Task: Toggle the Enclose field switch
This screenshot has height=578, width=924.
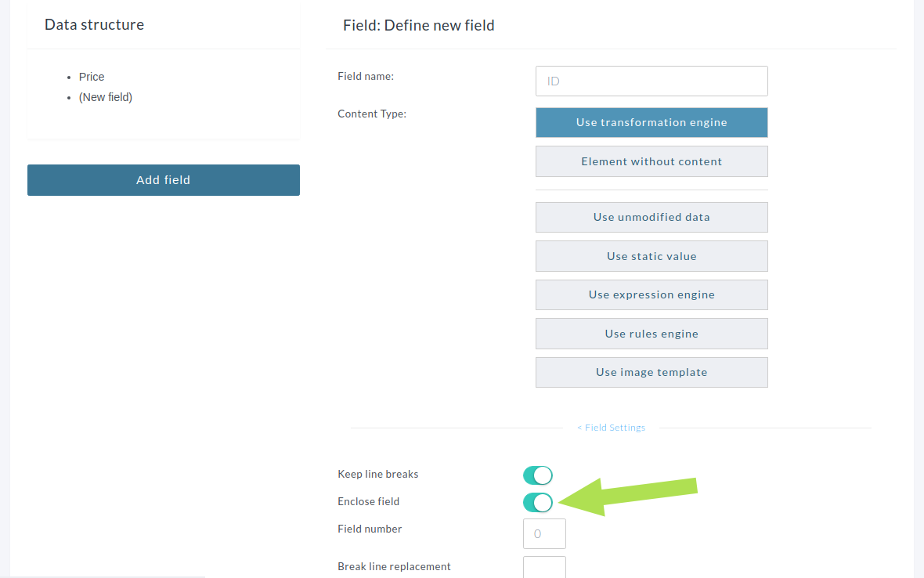Action: 537,503
